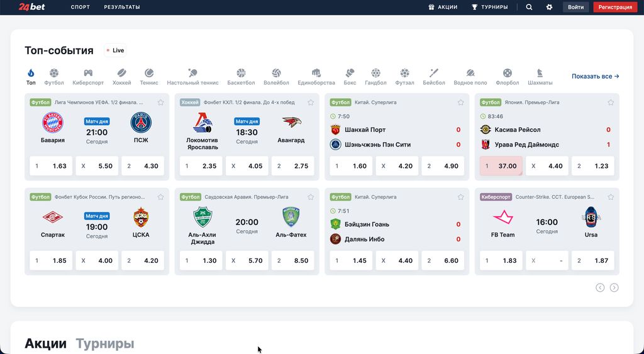
Task: Select the Гандбол sport filter
Action: click(376, 77)
